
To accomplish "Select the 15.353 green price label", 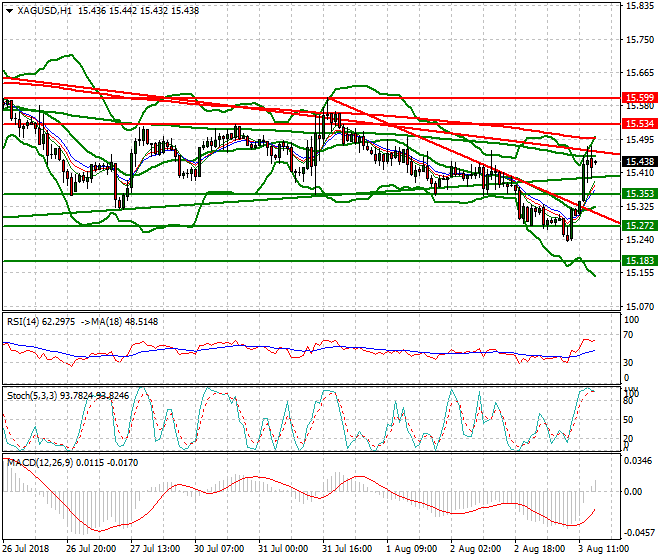I will pyautogui.click(x=640, y=194).
